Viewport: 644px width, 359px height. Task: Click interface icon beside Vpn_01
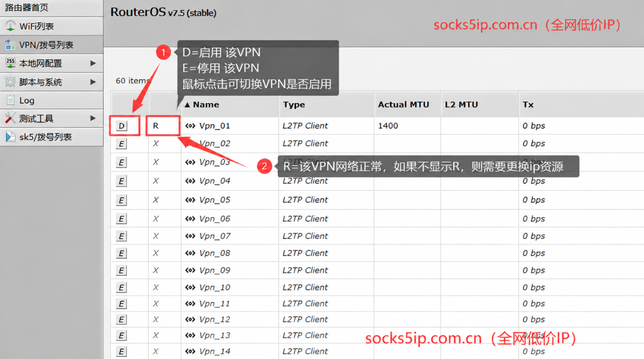point(190,126)
